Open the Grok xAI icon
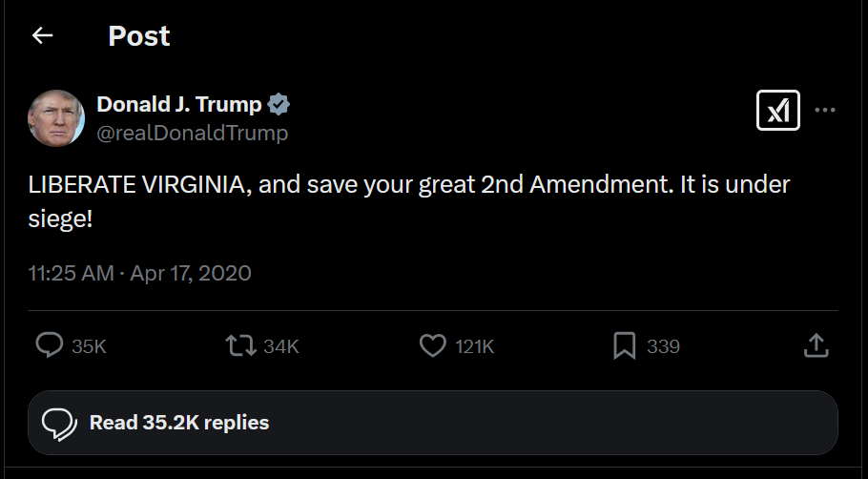The height and width of the screenshot is (479, 868). [x=778, y=111]
